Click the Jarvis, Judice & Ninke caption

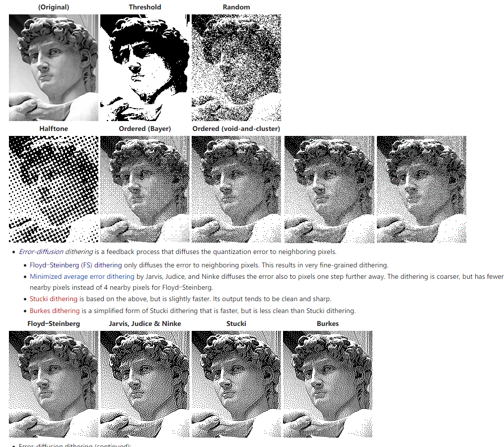[145, 323]
